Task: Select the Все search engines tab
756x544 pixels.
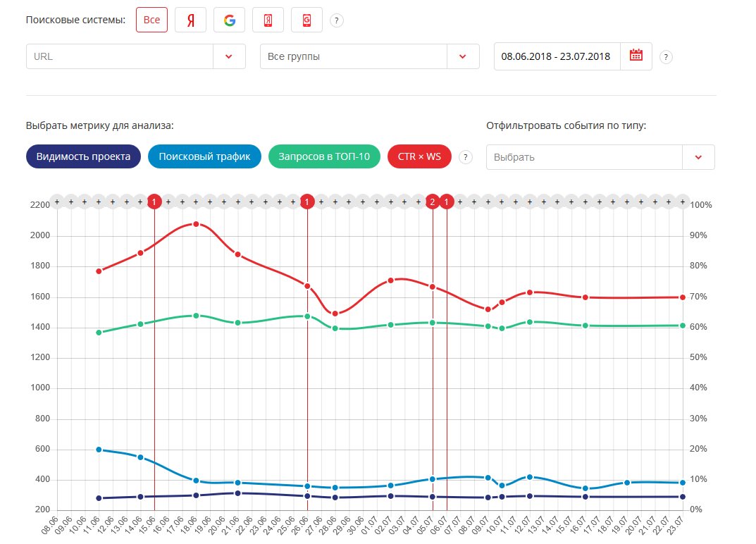Action: click(x=151, y=20)
